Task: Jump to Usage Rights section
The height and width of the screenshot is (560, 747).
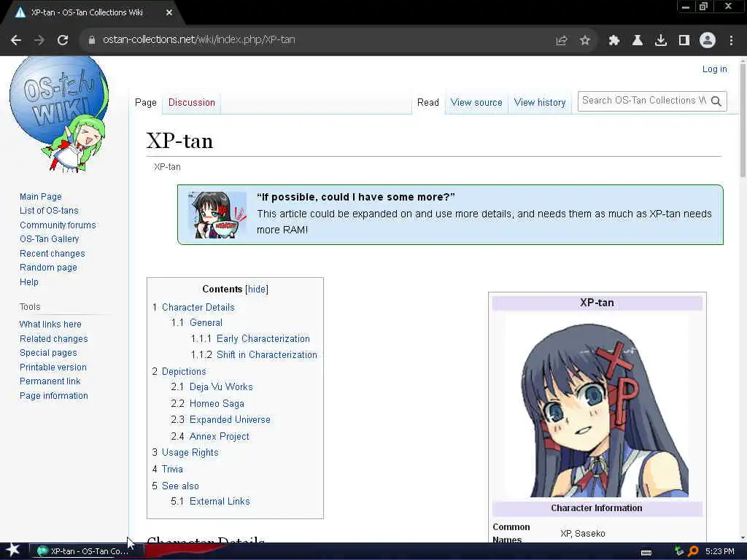Action: point(190,452)
